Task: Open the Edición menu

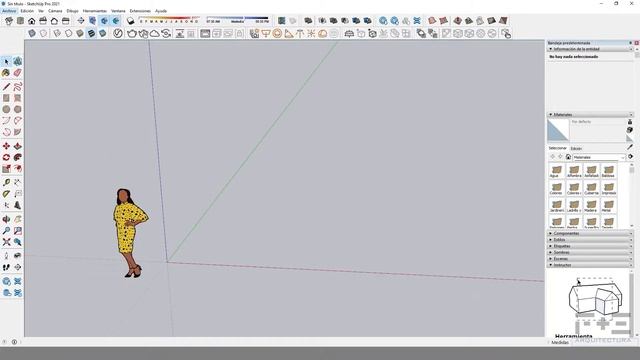Action: coord(27,11)
